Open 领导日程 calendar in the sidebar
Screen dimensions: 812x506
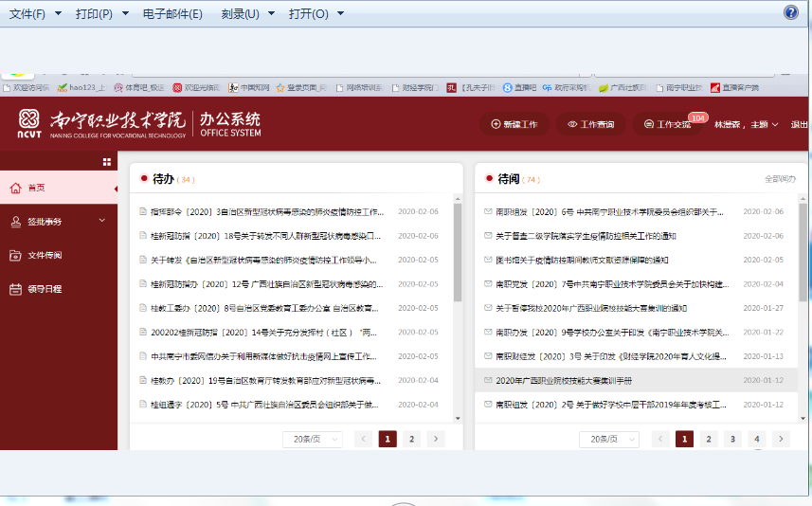44,289
